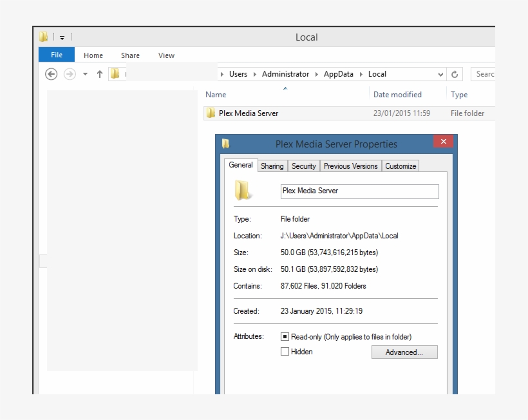This screenshot has width=528, height=420.
Task: Switch to the Sharing tab
Action: (x=272, y=166)
